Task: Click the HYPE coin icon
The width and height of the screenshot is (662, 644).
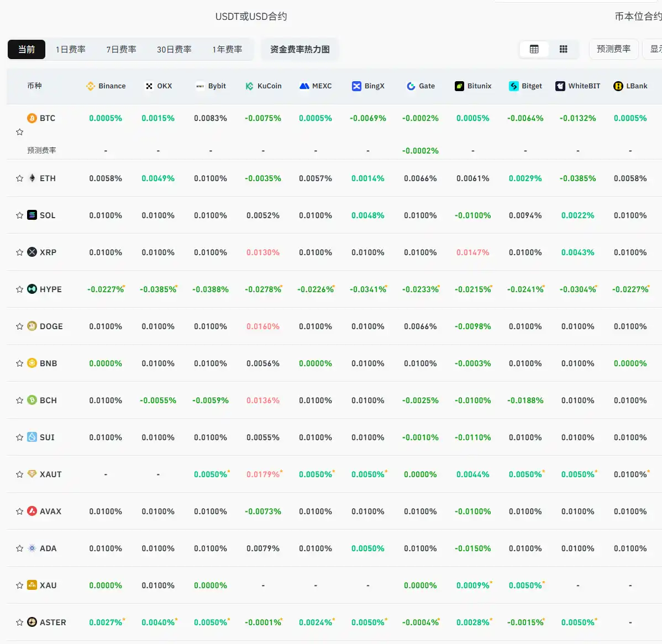Action: pyautogui.click(x=32, y=289)
